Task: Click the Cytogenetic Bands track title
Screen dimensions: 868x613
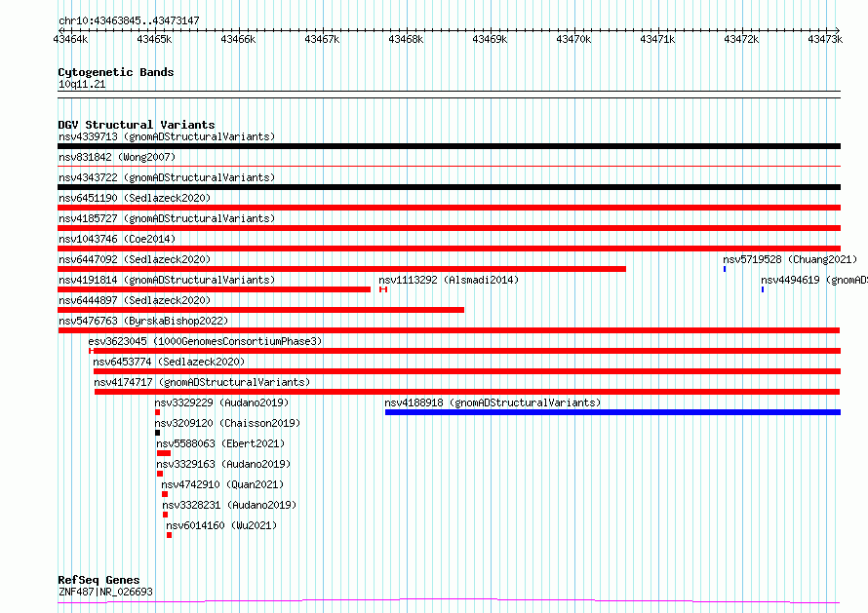Action: (116, 72)
